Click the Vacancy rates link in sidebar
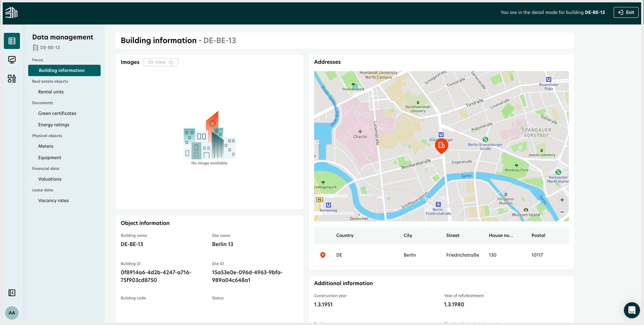 [x=53, y=200]
